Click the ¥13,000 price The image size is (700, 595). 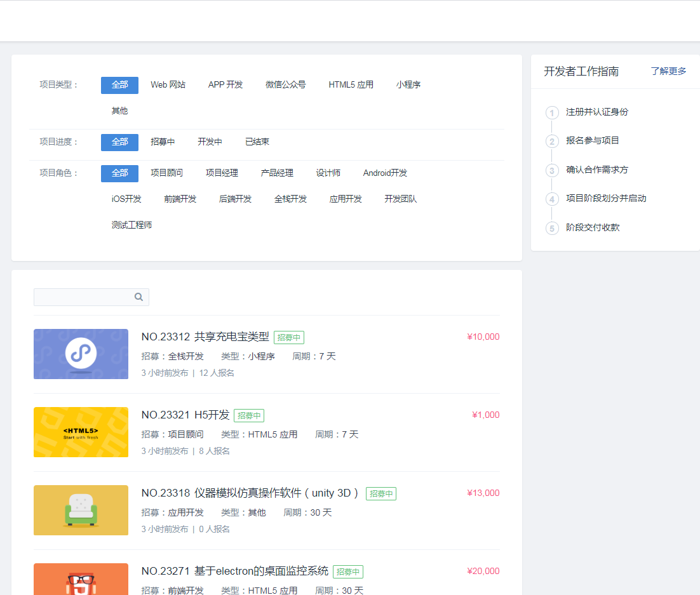click(x=483, y=493)
